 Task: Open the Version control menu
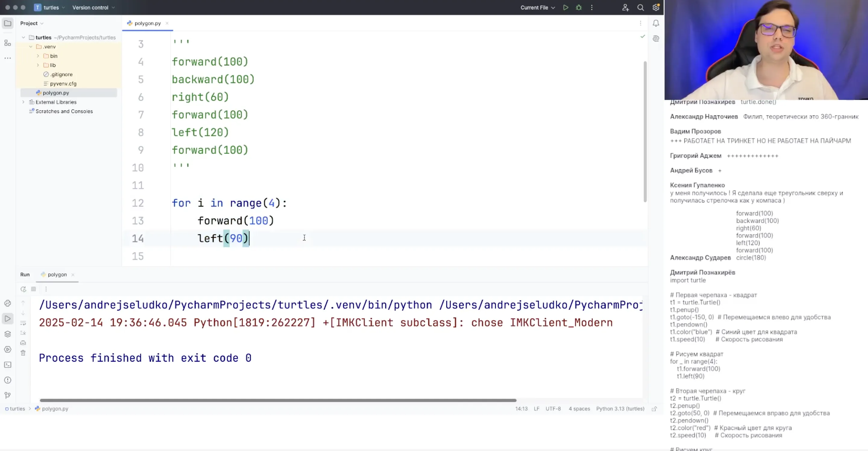coord(93,8)
